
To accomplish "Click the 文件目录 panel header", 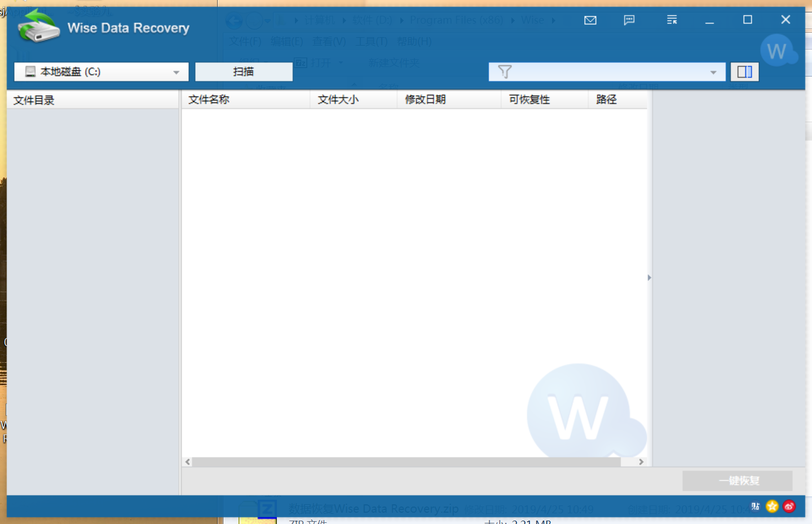I will point(93,100).
